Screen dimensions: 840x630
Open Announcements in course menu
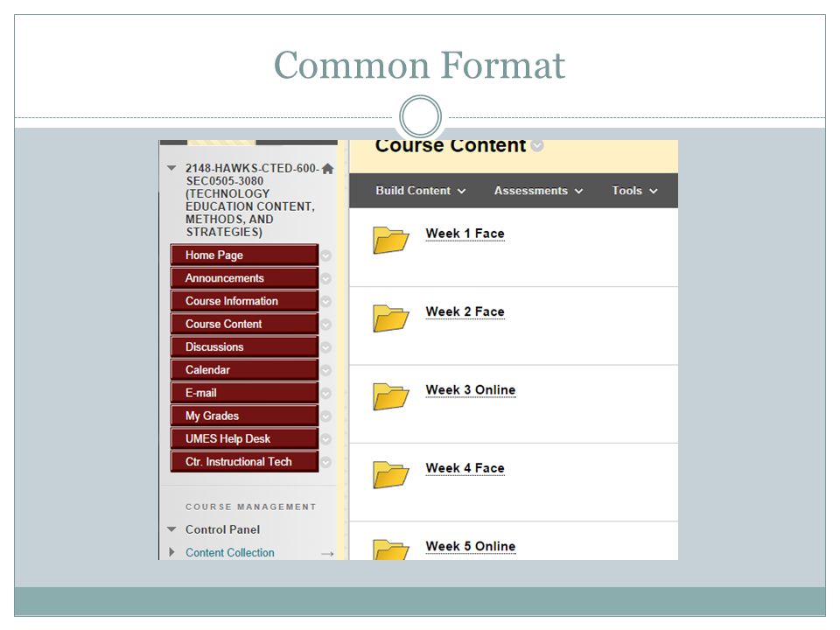tap(244, 278)
